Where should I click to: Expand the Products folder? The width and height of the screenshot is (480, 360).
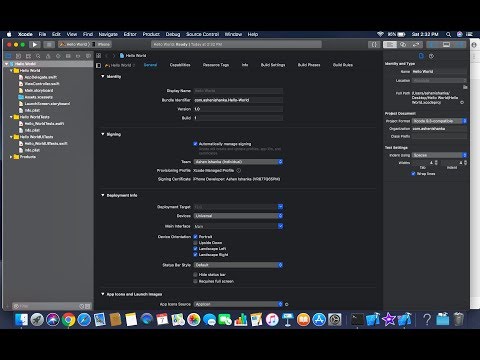[11, 157]
